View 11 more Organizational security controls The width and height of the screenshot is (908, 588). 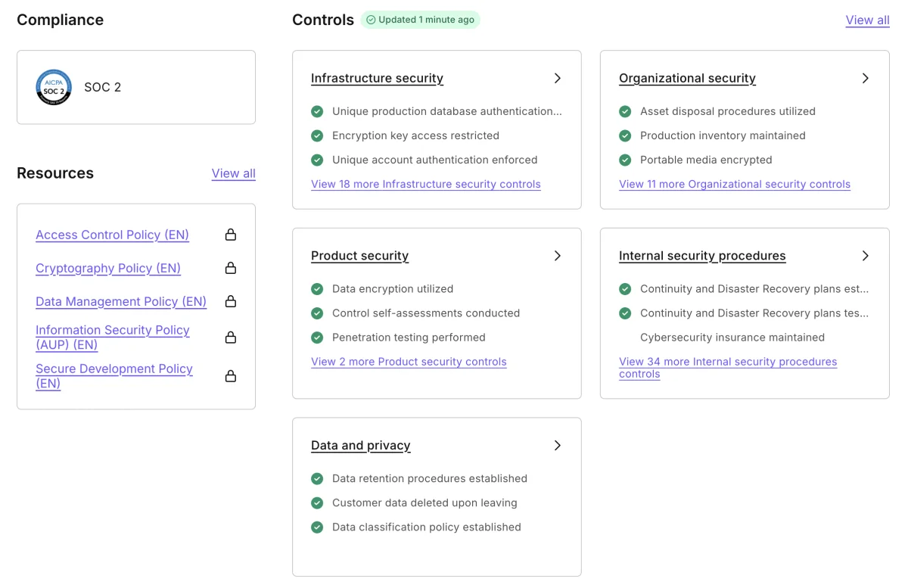pyautogui.click(x=735, y=184)
